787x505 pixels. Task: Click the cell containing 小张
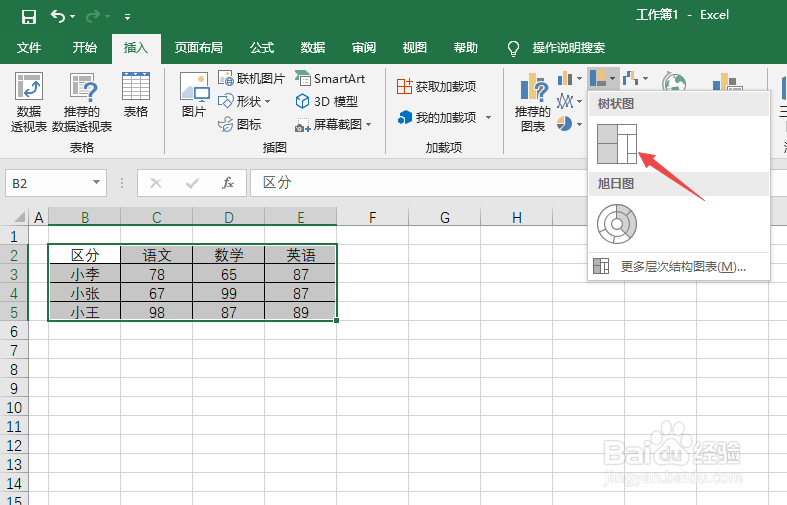pos(85,293)
